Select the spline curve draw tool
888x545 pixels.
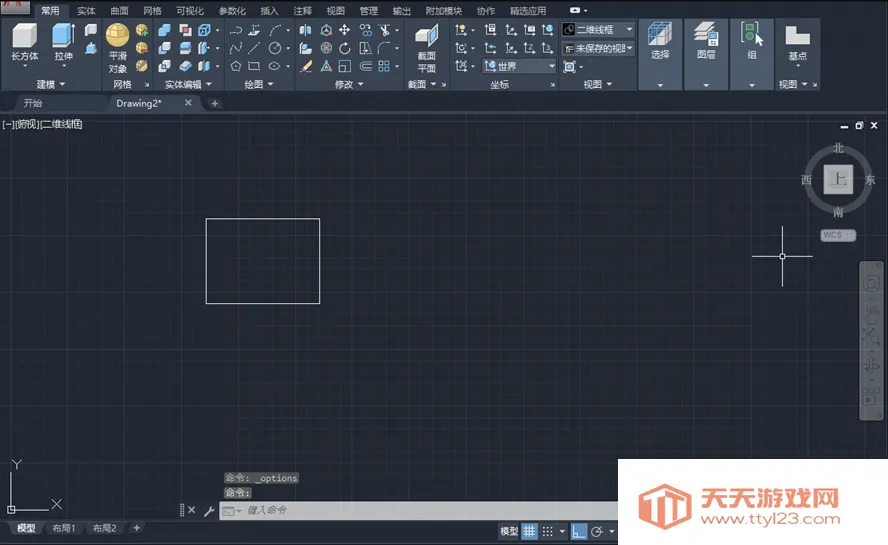(236, 48)
